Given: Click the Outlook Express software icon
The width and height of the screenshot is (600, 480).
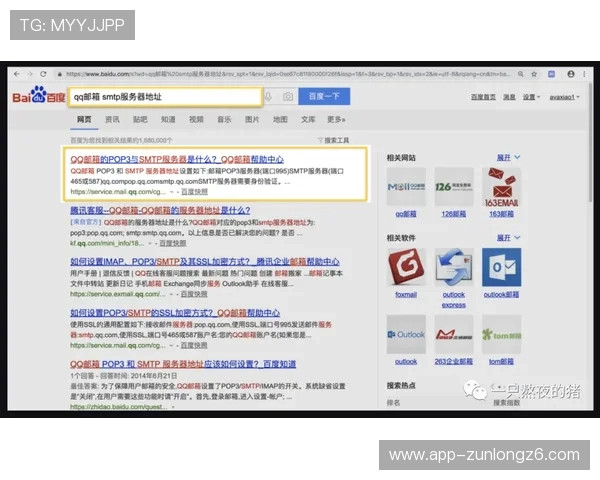Looking at the screenshot, I should click(x=454, y=267).
